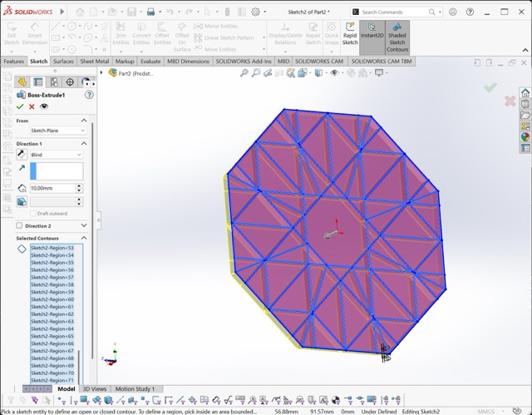Click the Zoom to Area icon
Screen dimensions: 532x415
[256, 72]
